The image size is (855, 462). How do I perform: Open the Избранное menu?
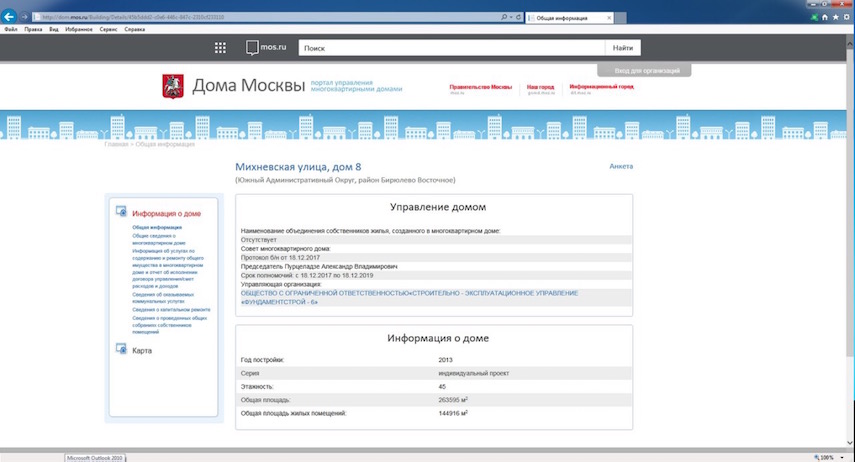pyautogui.click(x=68, y=30)
